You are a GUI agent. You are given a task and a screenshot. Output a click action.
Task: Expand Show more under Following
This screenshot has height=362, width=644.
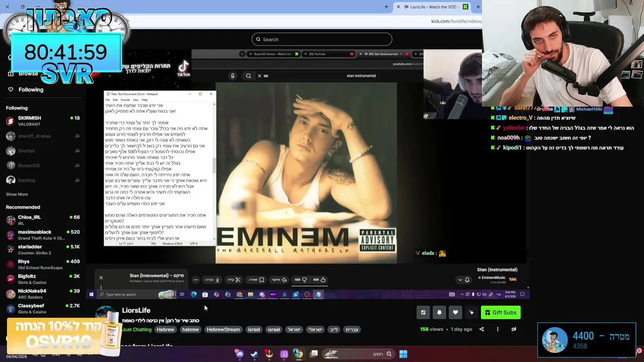(17, 194)
